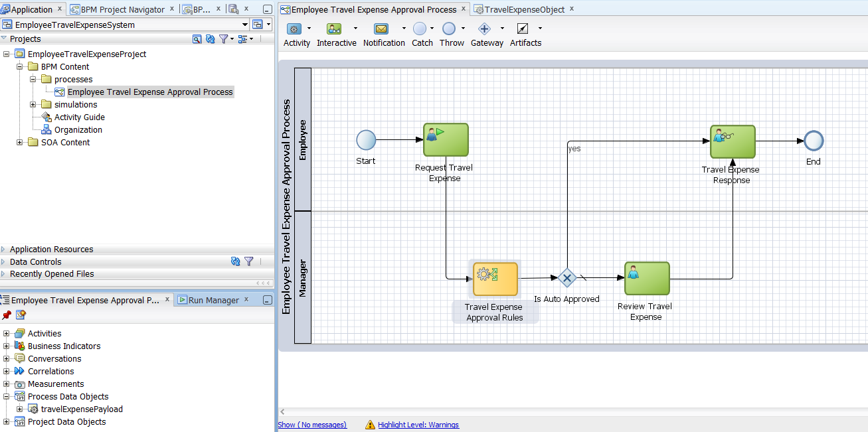Viewport: 868px width, 432px height.
Task: Select the Is Auto Approved gateway diamond
Action: [566, 277]
